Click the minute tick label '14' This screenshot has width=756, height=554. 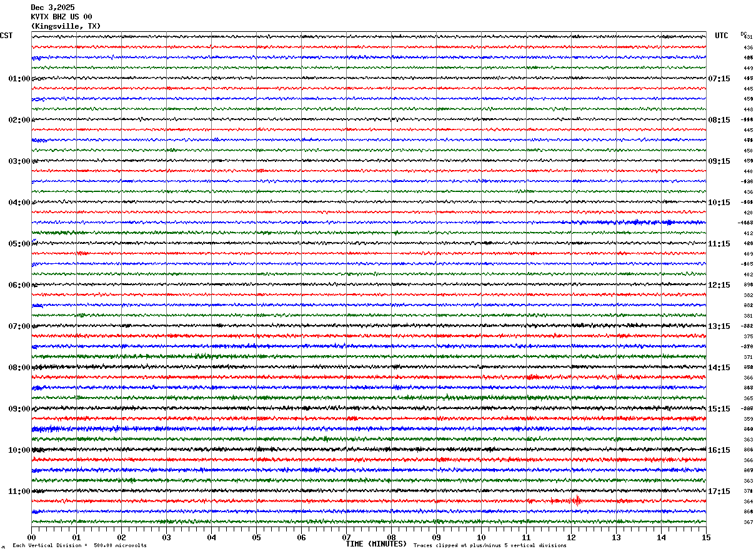(661, 537)
